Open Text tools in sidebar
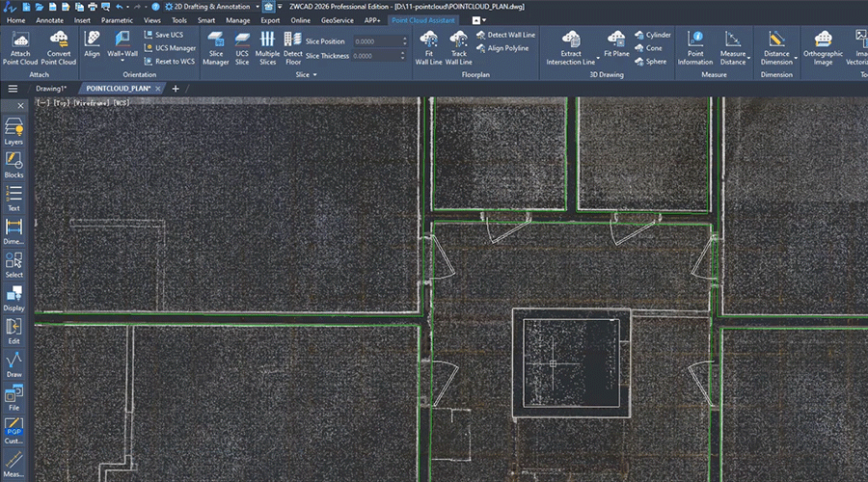868x482 pixels. coord(14,199)
